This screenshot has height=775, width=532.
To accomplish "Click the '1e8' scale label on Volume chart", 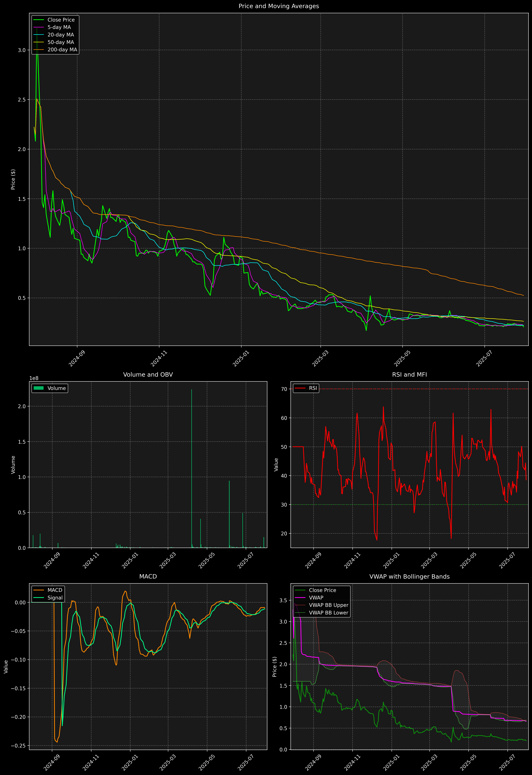I will click(x=34, y=378).
